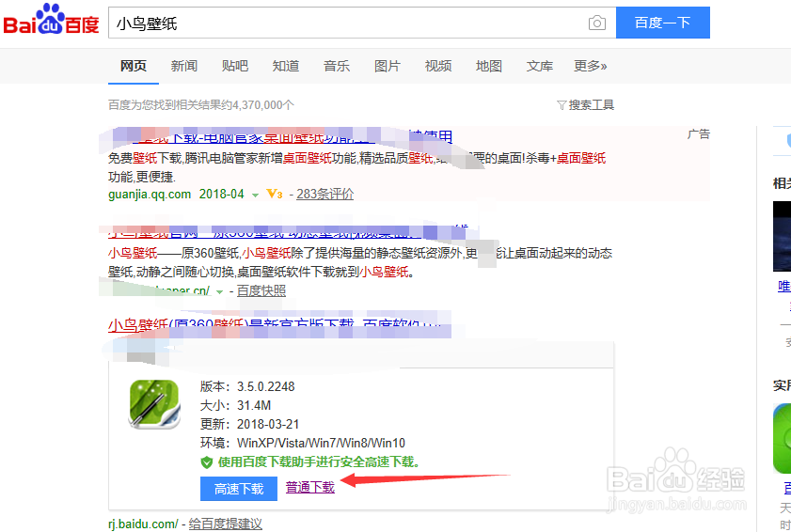Click the green safety shield icon
The width and height of the screenshot is (791, 532).
coord(206,462)
